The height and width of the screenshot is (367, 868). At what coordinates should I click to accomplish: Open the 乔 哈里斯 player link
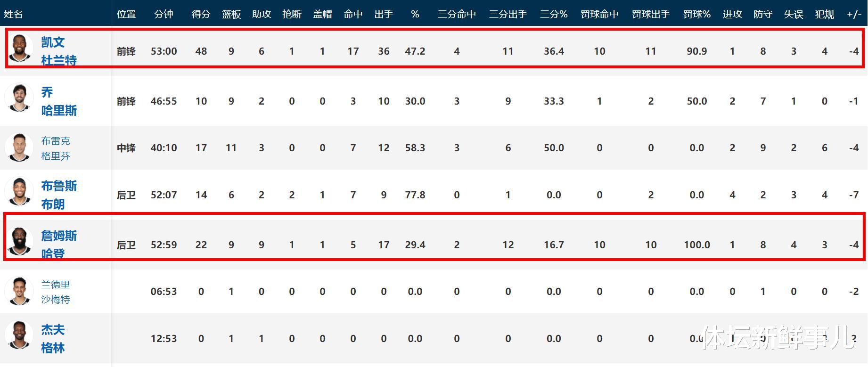(58, 101)
